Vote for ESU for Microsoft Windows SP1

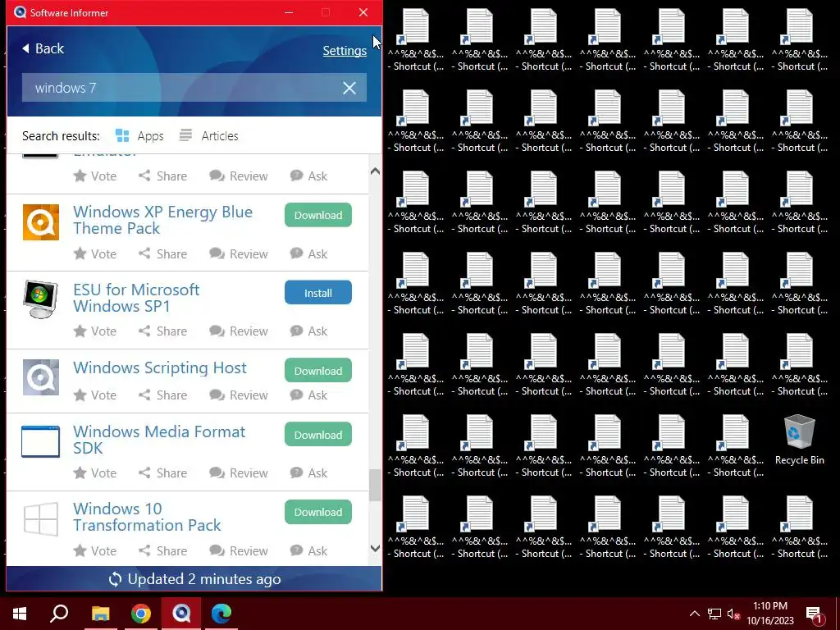coord(95,331)
